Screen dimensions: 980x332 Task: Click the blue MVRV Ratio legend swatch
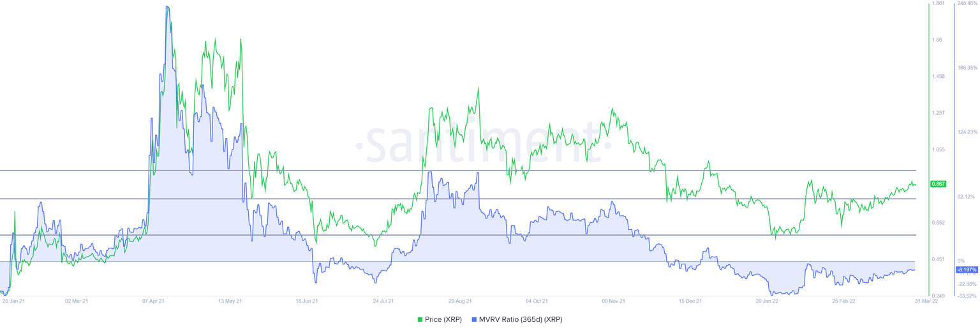(473, 319)
